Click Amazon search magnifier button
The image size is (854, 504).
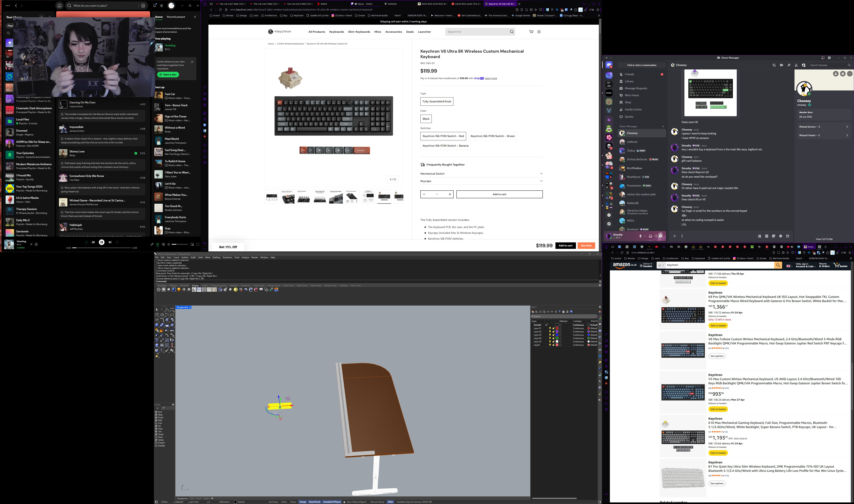[x=778, y=265]
